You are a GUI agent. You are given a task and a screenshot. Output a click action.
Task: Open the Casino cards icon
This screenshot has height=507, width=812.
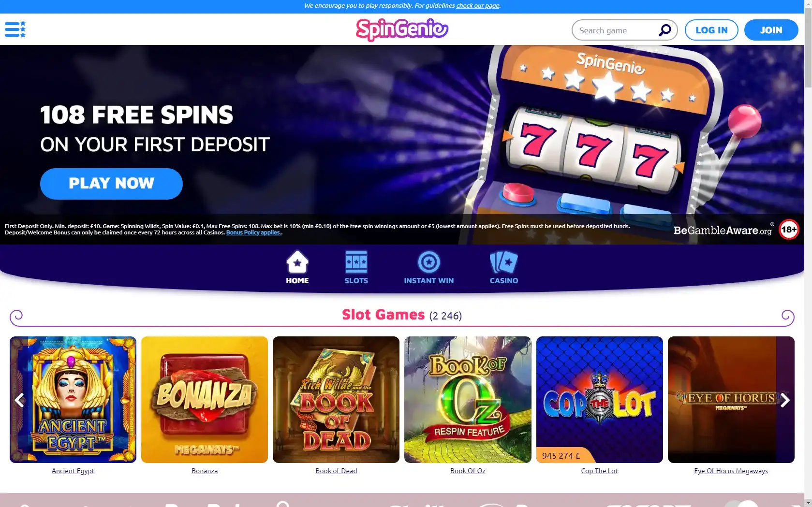click(503, 262)
